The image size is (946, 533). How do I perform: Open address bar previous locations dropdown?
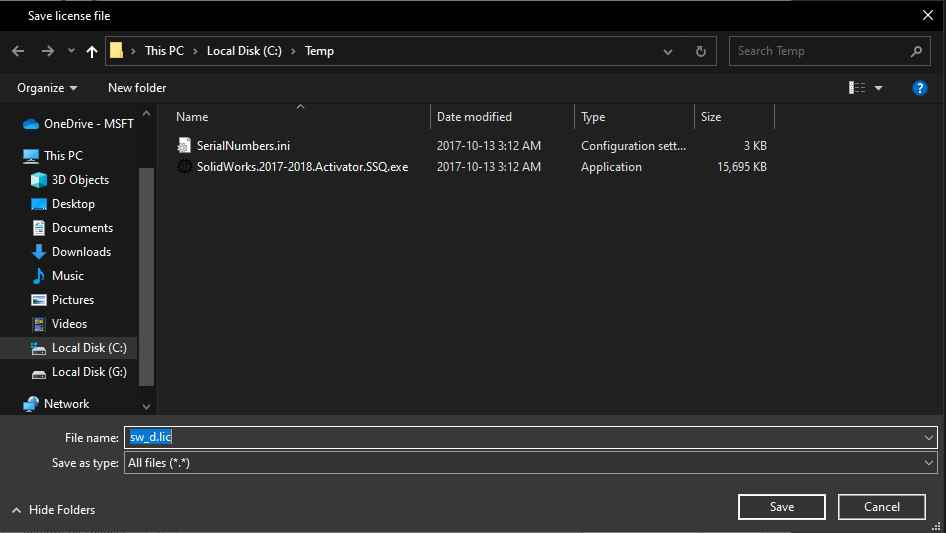668,51
